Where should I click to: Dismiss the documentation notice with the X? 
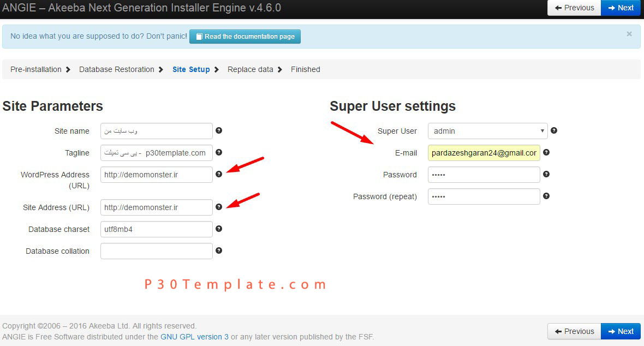(629, 34)
